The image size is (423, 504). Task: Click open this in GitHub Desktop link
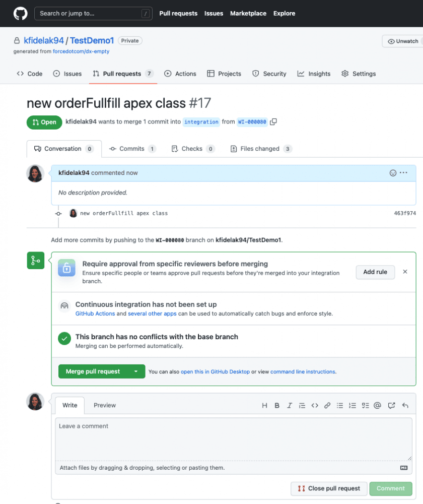click(x=215, y=372)
